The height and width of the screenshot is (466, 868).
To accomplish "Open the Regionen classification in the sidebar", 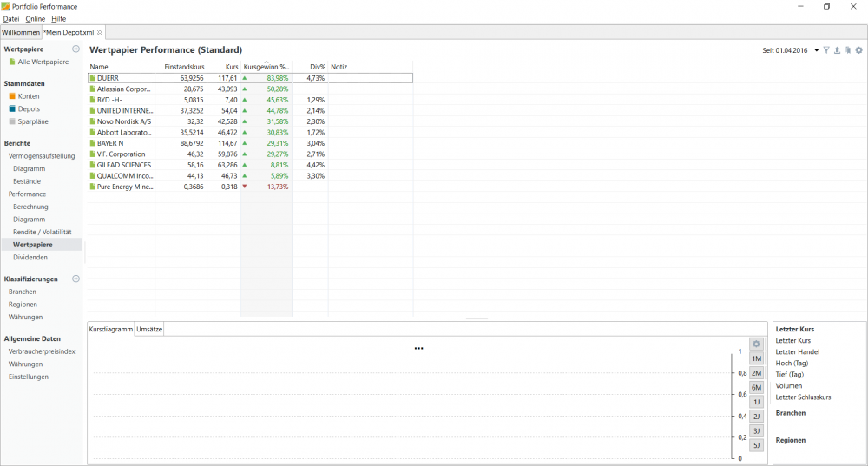I will pos(23,305).
